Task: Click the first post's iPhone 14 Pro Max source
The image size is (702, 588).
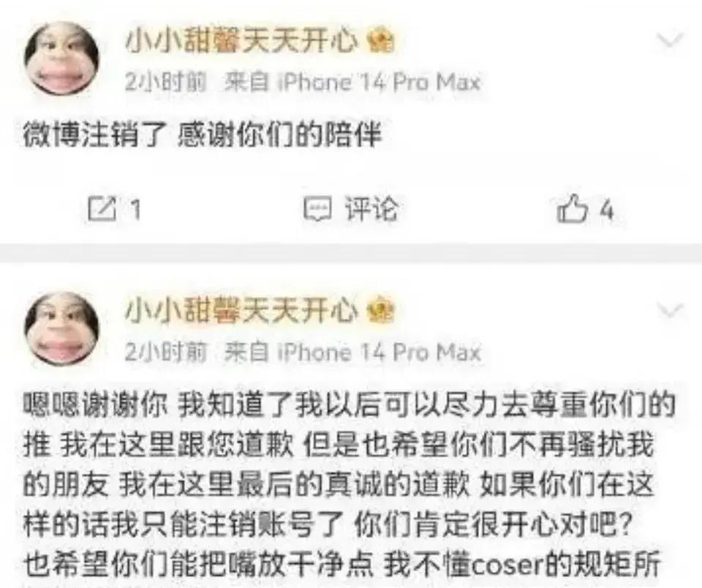Action: click(352, 82)
